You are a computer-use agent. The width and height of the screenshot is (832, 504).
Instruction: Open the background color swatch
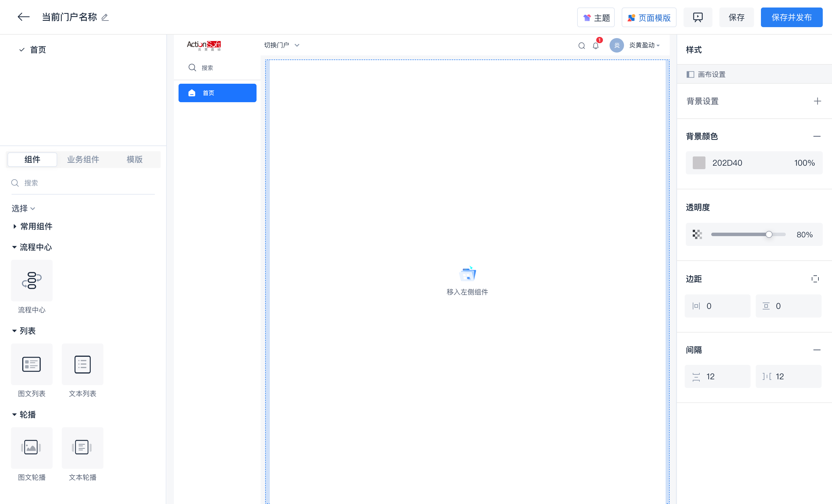699,163
